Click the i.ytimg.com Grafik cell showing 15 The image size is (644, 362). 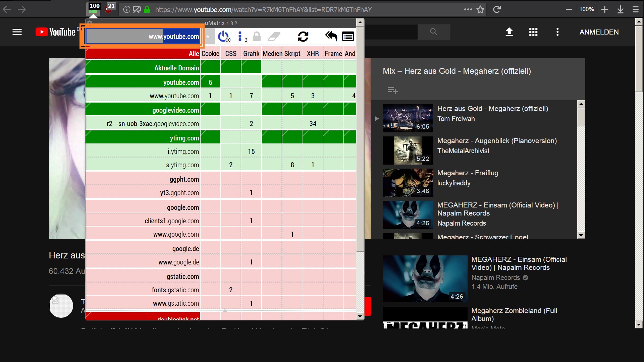(251, 151)
